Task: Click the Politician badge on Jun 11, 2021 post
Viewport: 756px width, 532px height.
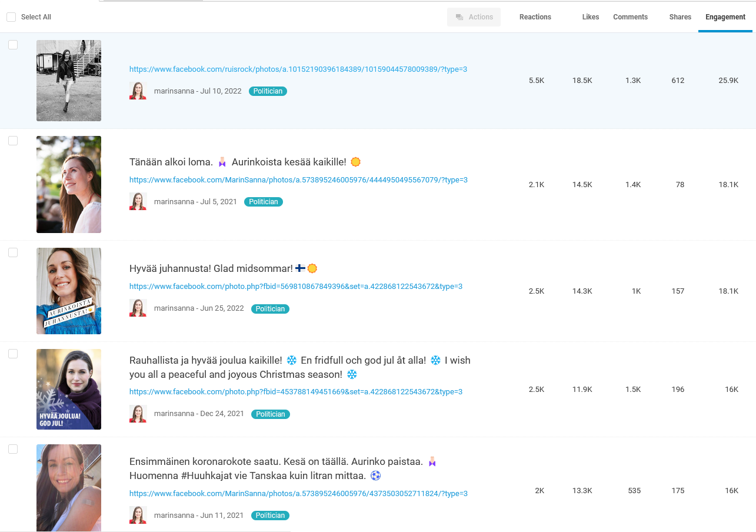Action: (x=270, y=516)
